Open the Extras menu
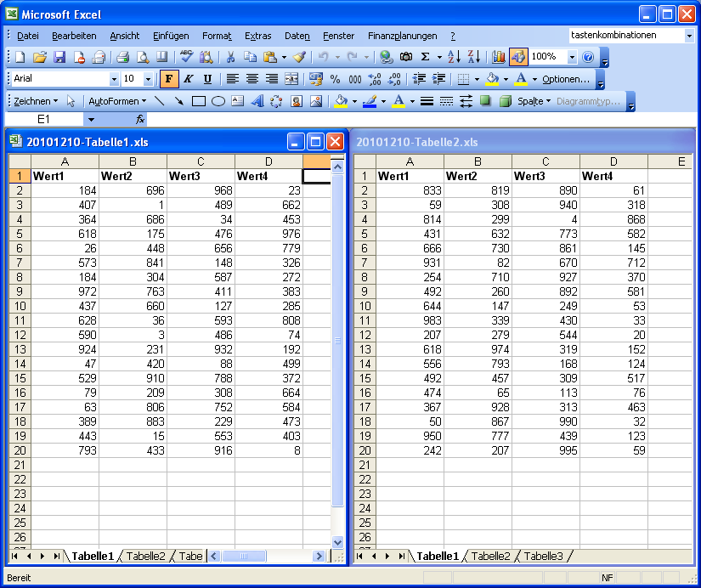This screenshot has width=701, height=588. (x=257, y=36)
